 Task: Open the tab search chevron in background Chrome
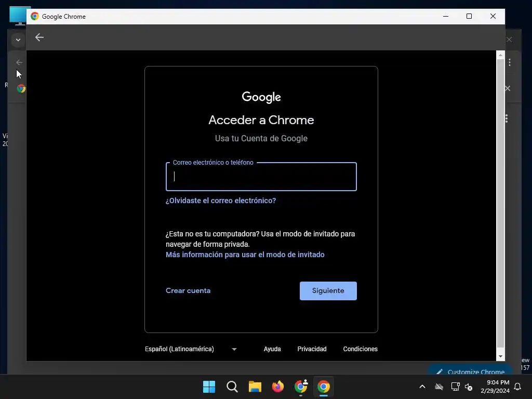[x=18, y=39]
